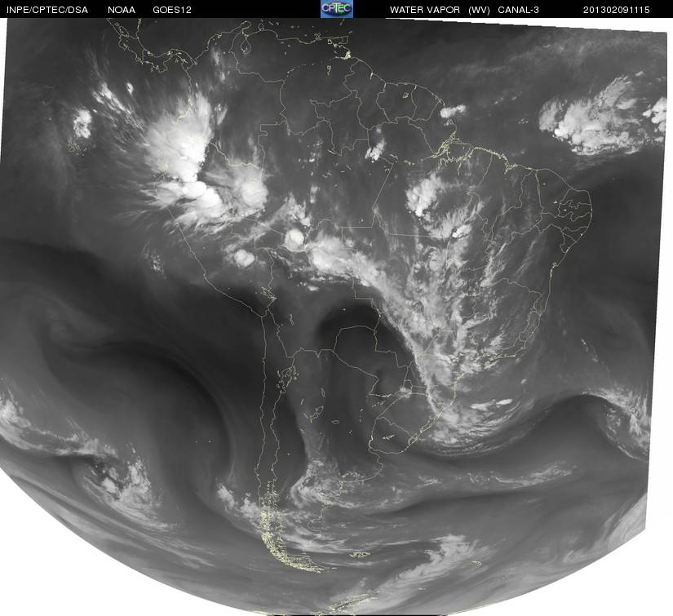Viewport: 673px width, 616px height.
Task: Click the NOAA label in header
Action: tap(122, 10)
